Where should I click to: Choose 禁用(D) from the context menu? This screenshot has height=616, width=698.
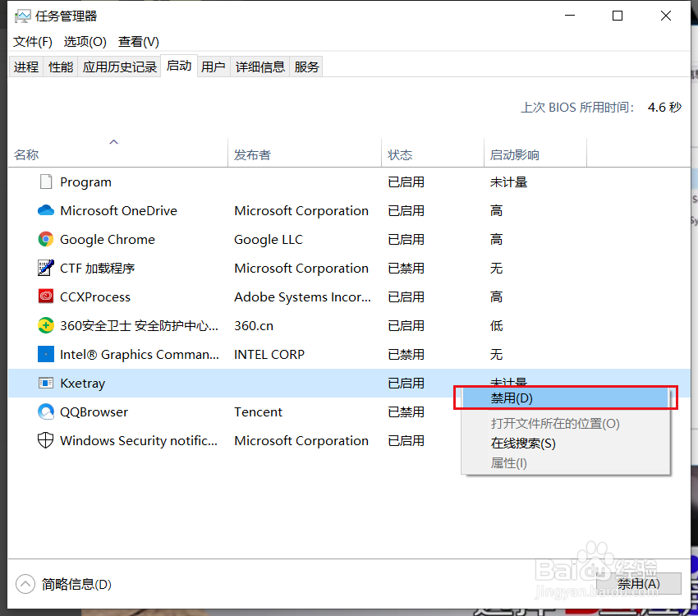coord(565,398)
